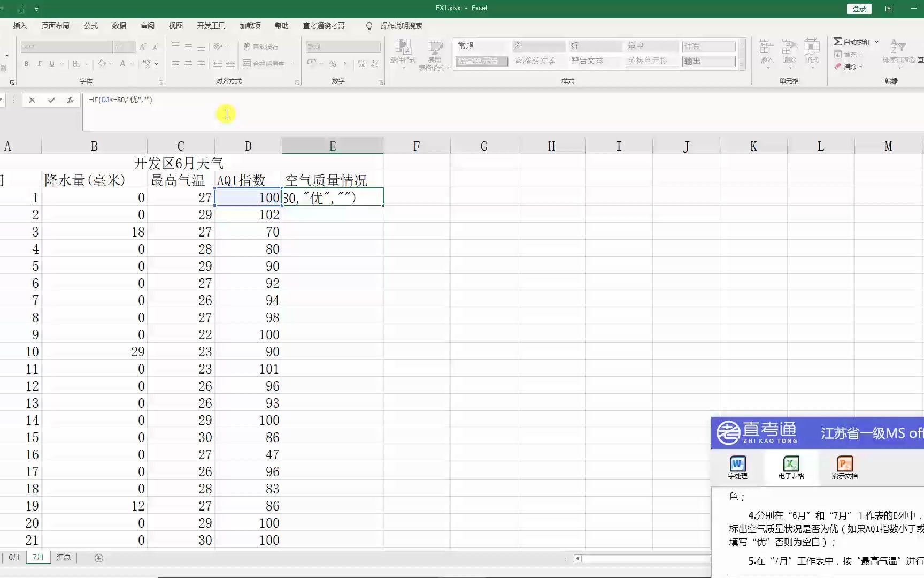
Task: Open the 数据 ribbon tab
Action: 119,26
